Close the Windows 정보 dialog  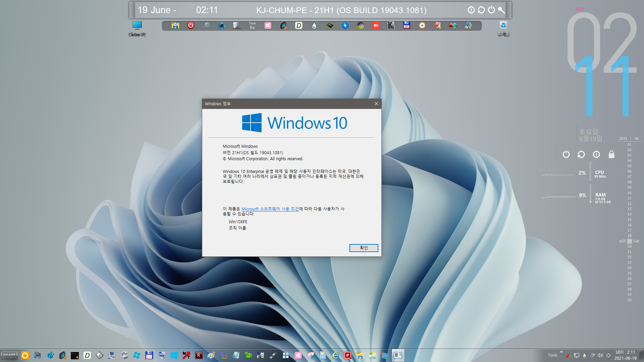376,104
